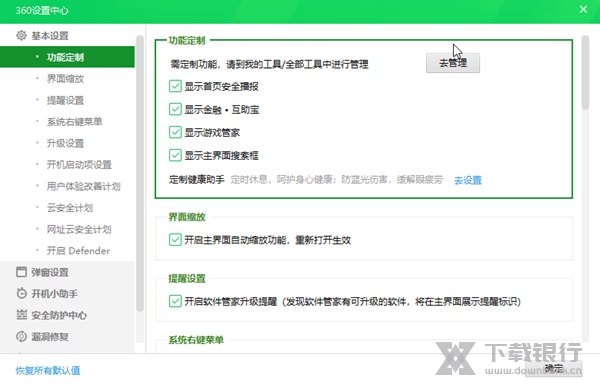The width and height of the screenshot is (600, 384).
Task: Toggle 显示主界面搜索框 checkbox
Action: point(175,155)
